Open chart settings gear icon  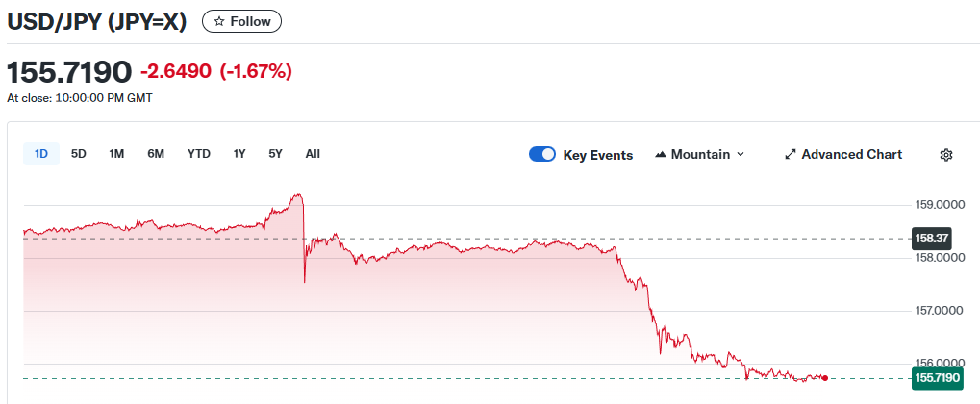pyautogui.click(x=945, y=155)
